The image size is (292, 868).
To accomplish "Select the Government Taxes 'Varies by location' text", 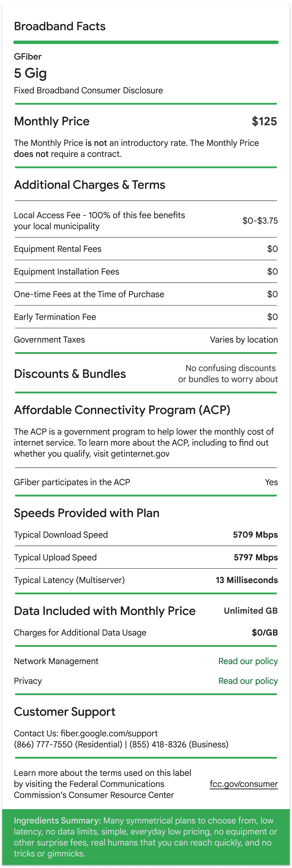I will click(244, 340).
